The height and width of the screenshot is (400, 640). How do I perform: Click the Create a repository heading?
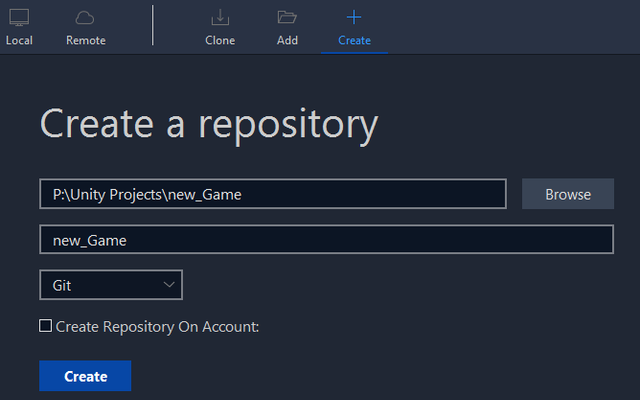click(209, 125)
